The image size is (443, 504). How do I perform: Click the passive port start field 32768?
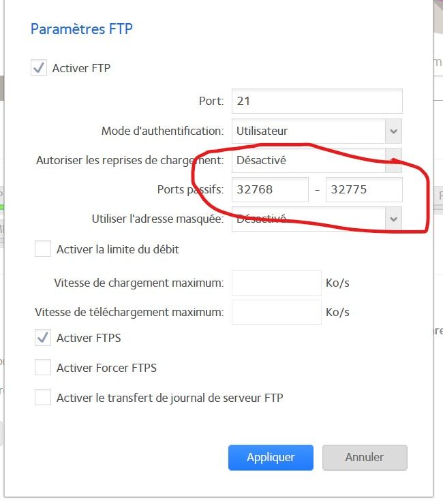point(270,190)
